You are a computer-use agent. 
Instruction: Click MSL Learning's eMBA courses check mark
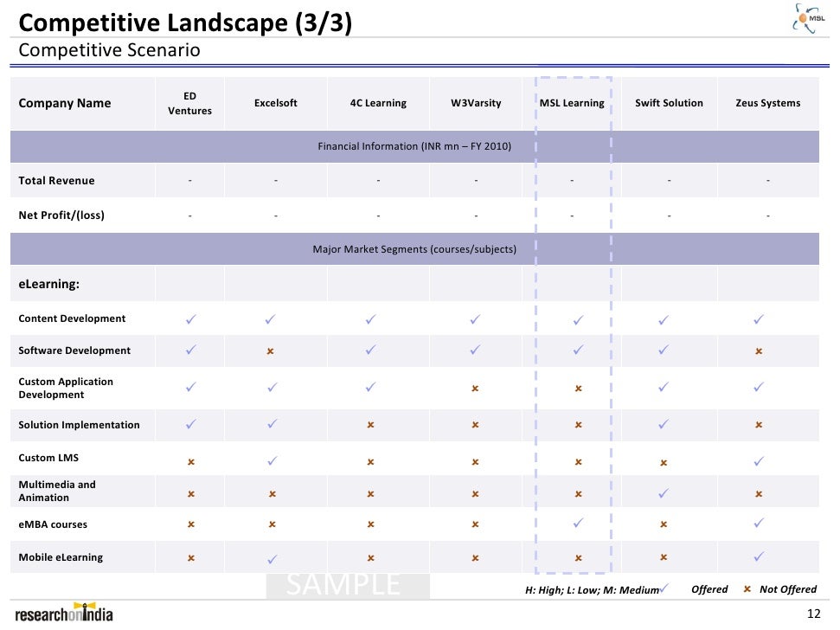(578, 523)
